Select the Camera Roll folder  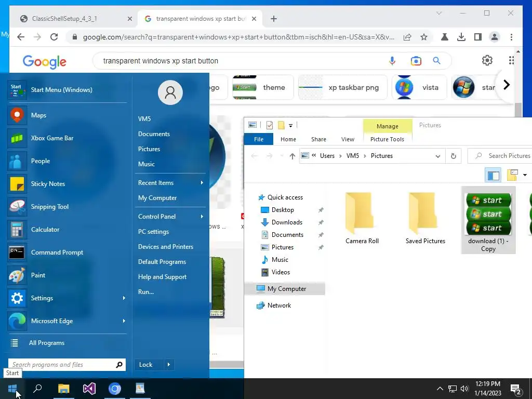coord(362,219)
